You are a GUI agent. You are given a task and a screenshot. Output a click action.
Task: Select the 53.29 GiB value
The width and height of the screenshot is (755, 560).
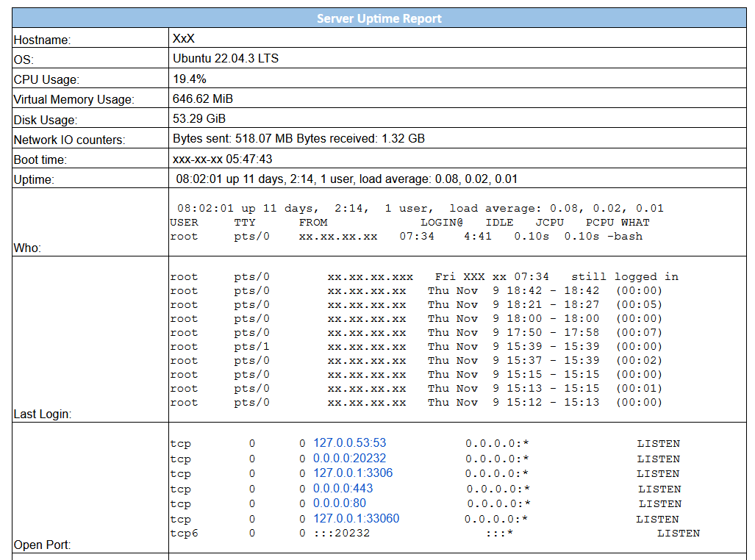[199, 119]
